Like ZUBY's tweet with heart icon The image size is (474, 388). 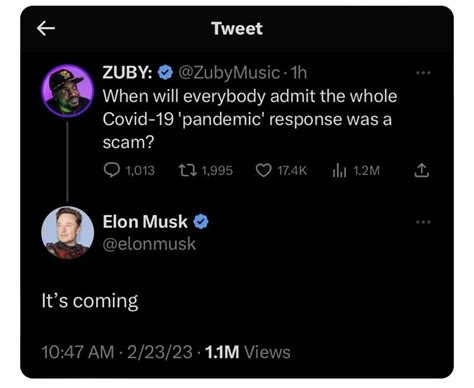[x=264, y=170]
